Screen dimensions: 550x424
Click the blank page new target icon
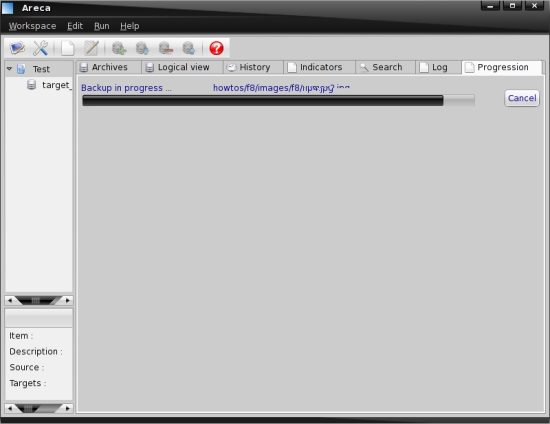point(67,48)
